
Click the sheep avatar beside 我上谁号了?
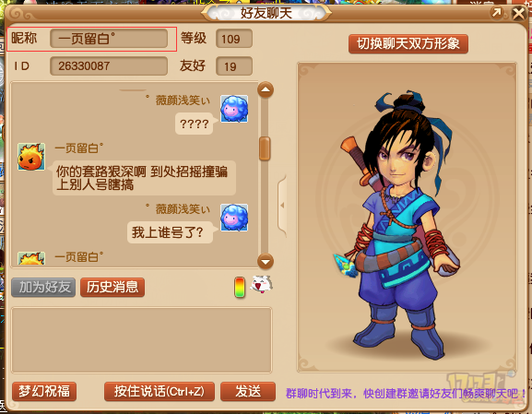[234, 218]
